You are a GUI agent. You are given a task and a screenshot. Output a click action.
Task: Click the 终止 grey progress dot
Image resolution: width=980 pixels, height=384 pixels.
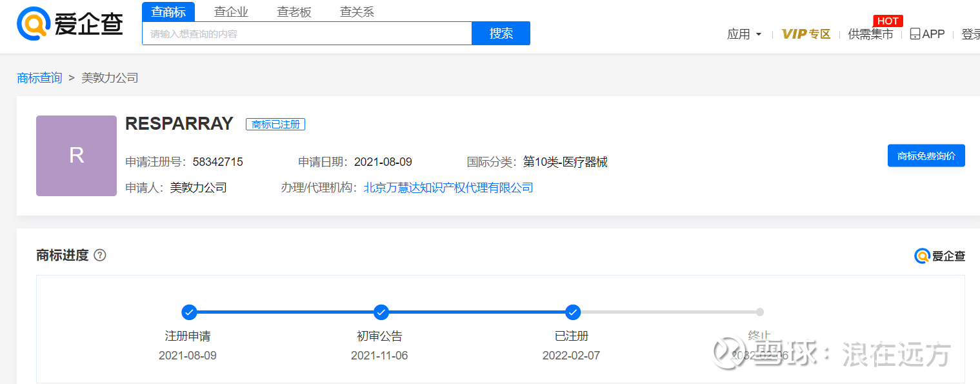point(760,312)
